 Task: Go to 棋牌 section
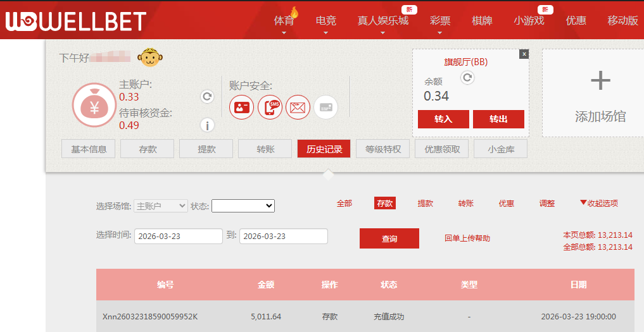pos(482,20)
